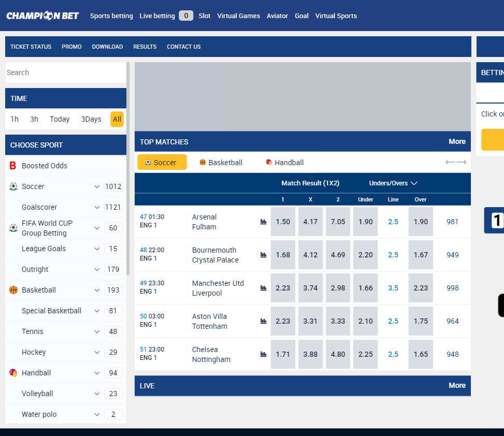Open more markets 998 for Manchester Utd Liverpool
This screenshot has width=504, height=436.
[453, 288]
